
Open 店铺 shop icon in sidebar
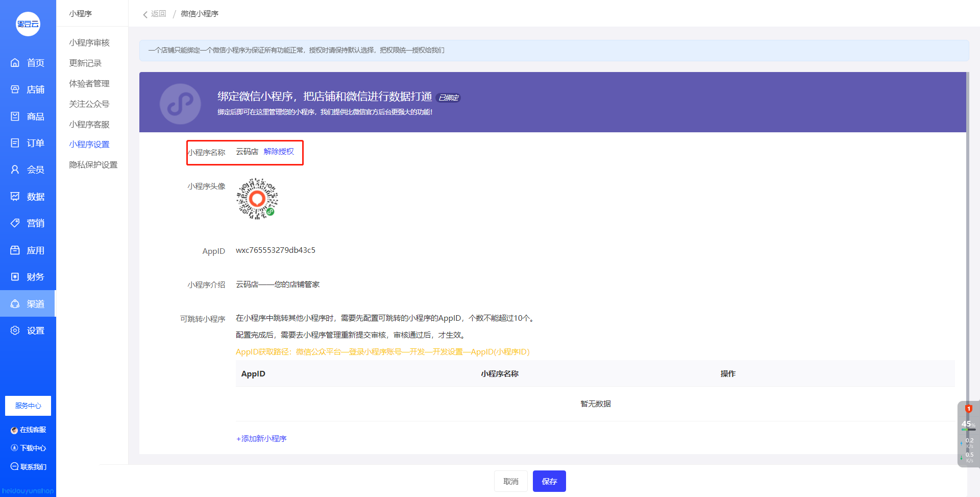[15, 89]
